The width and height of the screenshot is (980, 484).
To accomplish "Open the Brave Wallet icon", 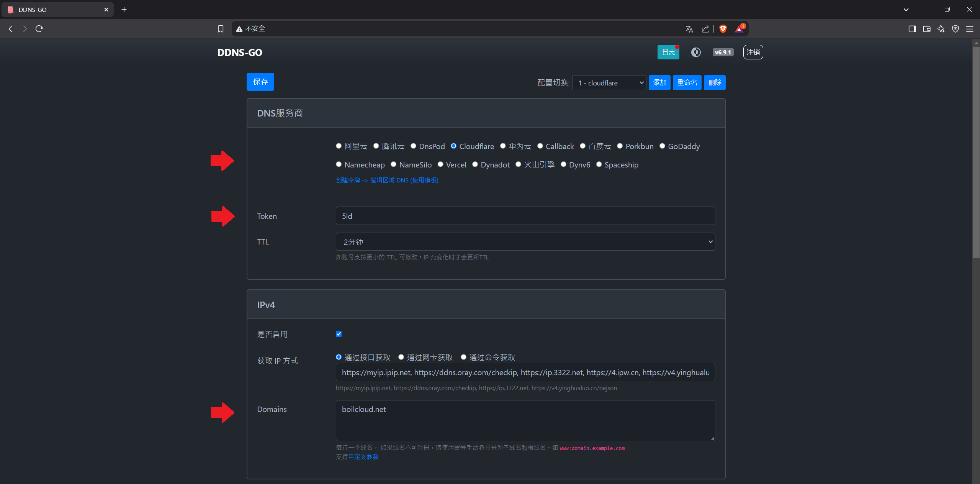I will point(927,29).
